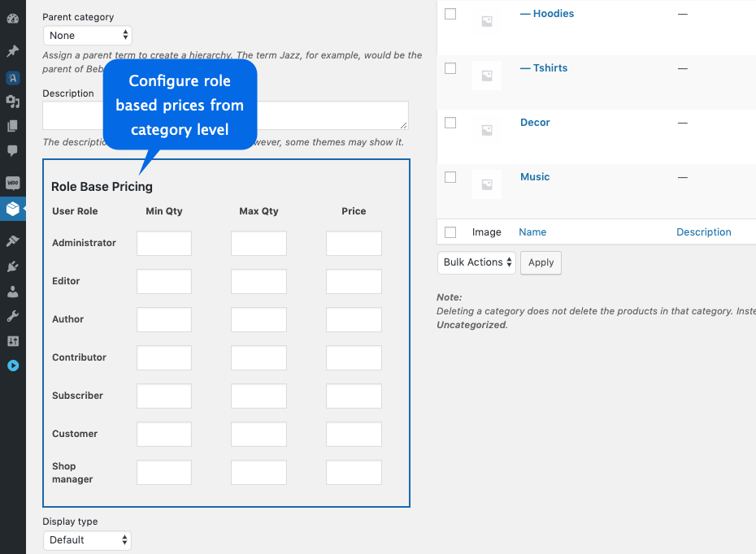Viewport: 756px width, 554px height.
Task: Check the Music category checkbox
Action: pyautogui.click(x=450, y=177)
